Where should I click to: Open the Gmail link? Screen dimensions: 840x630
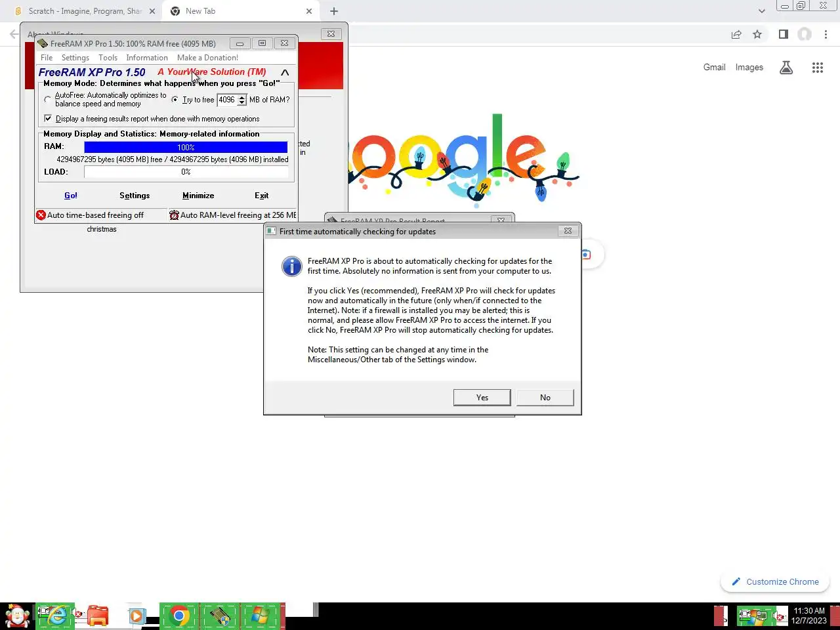[715, 67]
